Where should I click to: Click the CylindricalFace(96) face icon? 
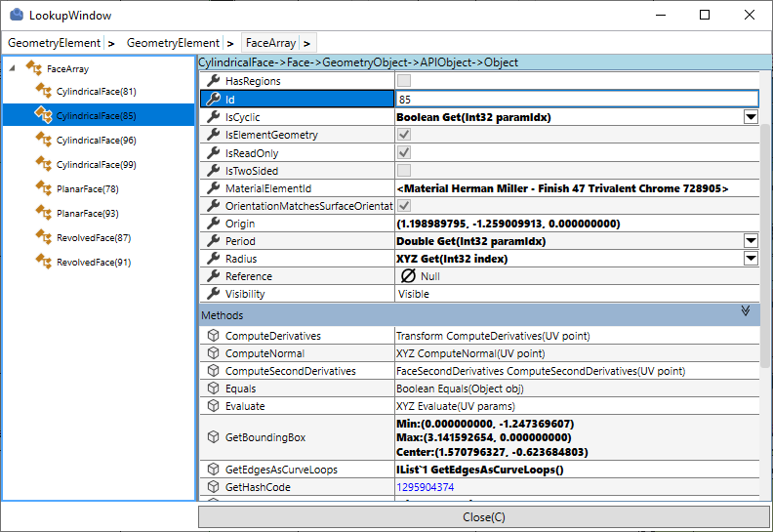coord(43,140)
